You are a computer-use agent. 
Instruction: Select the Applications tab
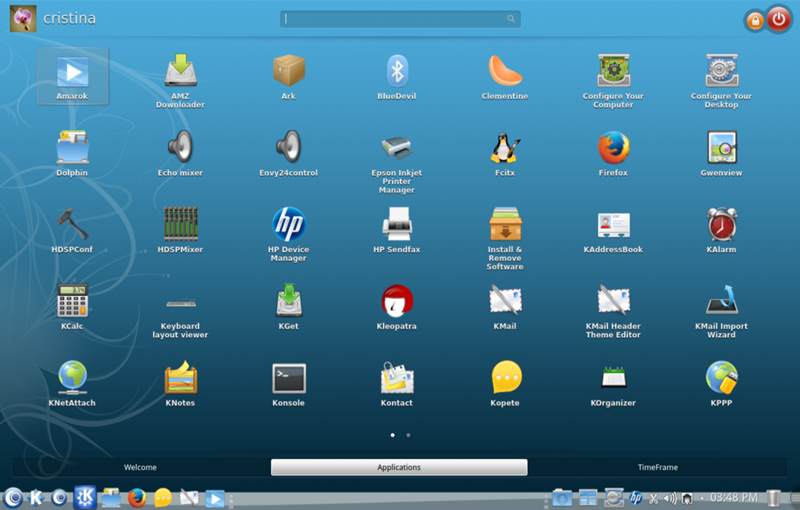(x=399, y=467)
